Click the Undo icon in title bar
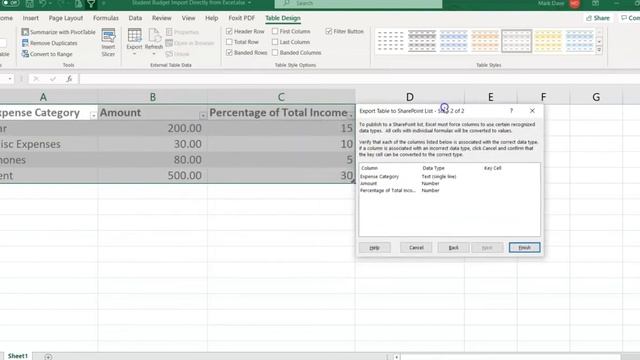 coord(43,4)
